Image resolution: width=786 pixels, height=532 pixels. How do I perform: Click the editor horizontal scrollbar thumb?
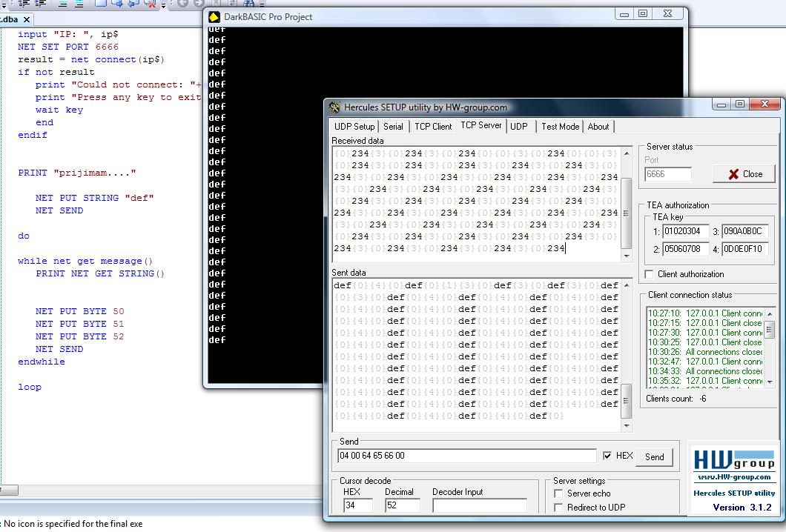click(x=9, y=491)
